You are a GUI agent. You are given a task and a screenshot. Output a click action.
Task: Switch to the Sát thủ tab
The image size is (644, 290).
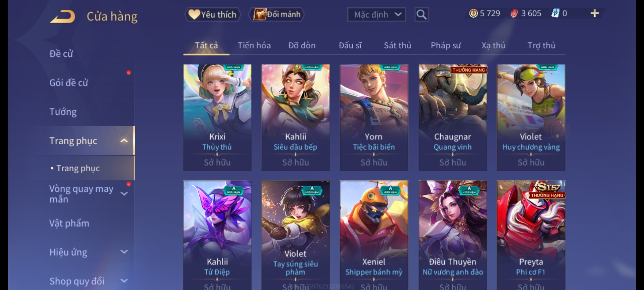click(397, 45)
